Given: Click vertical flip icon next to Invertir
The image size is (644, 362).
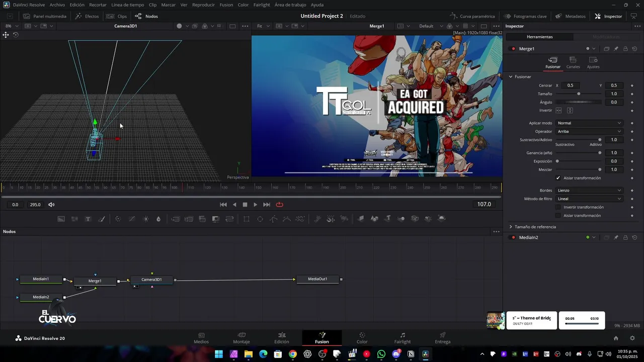Looking at the screenshot, I should pyautogui.click(x=570, y=111).
